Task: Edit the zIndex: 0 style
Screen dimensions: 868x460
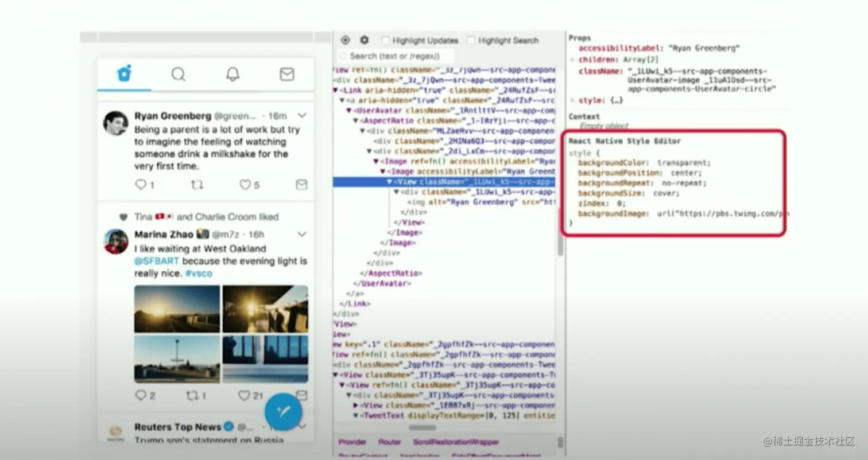Action: pos(602,204)
